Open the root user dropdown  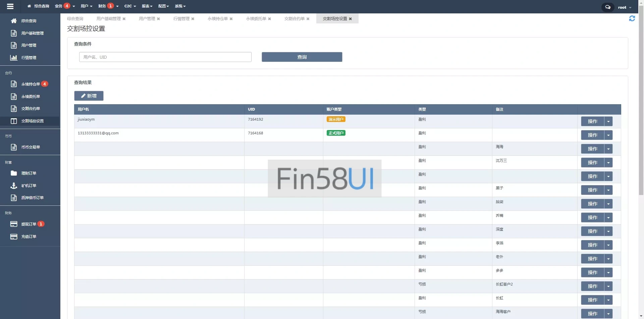pos(624,7)
